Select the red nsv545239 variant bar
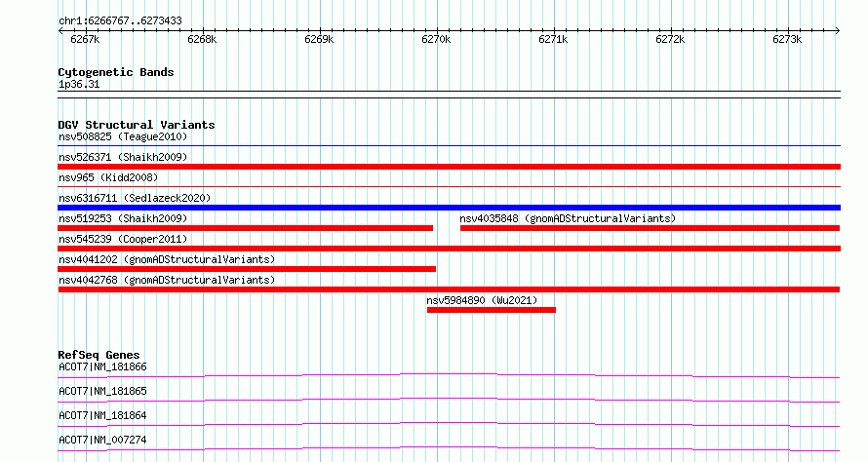This screenshot has height=462, width=868. click(x=449, y=249)
